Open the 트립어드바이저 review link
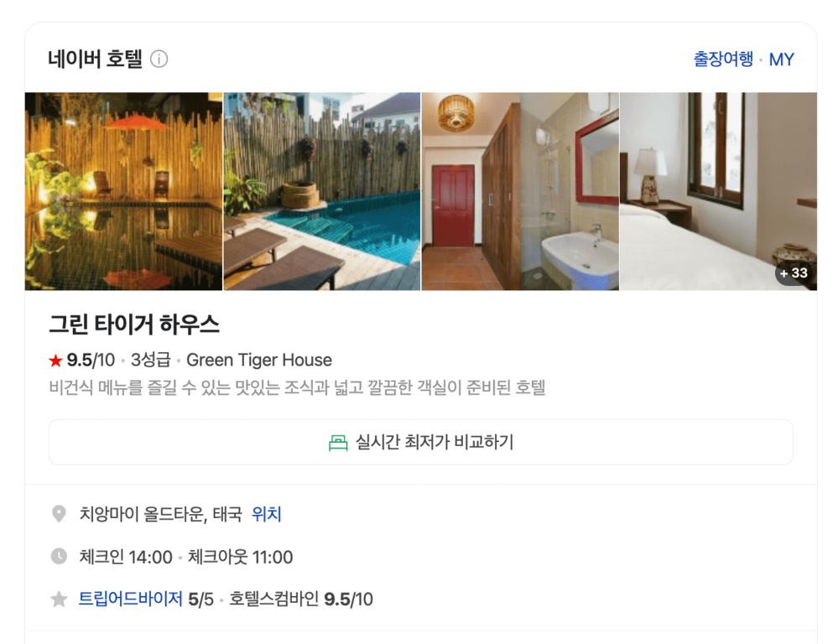838x644 pixels. 130,599
